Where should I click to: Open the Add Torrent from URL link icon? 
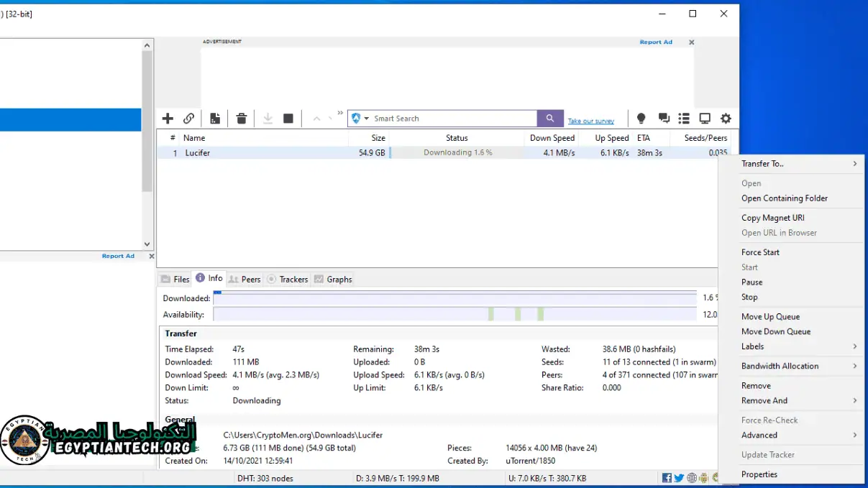[189, 118]
